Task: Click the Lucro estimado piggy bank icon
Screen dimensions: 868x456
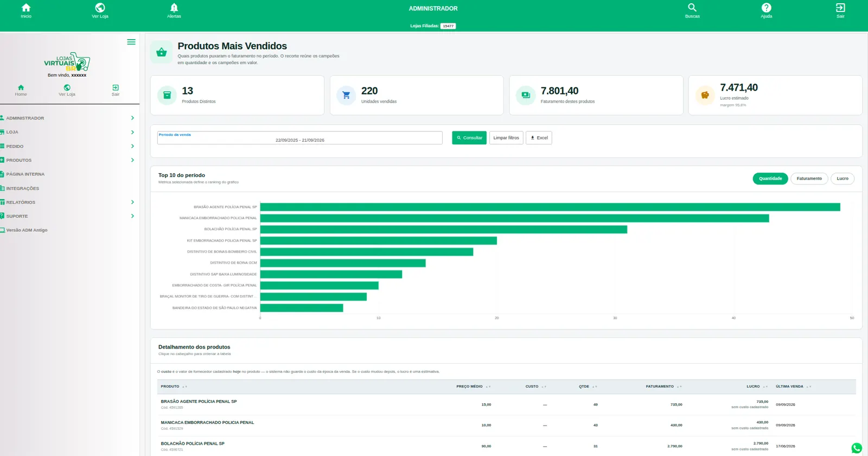Action: 705,95
